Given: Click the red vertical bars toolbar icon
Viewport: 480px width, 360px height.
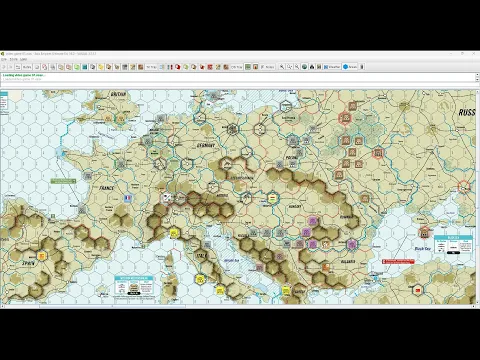Looking at the screenshot, I should coord(170,67).
